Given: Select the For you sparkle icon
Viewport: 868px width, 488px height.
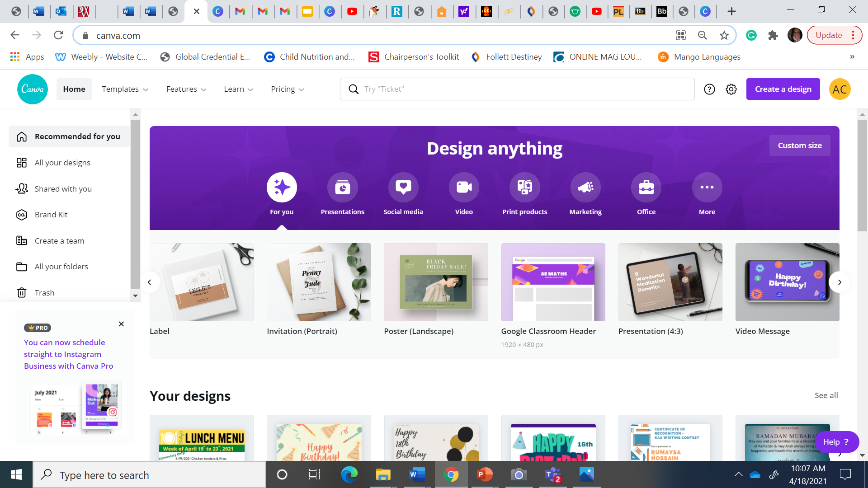Looking at the screenshot, I should [282, 187].
